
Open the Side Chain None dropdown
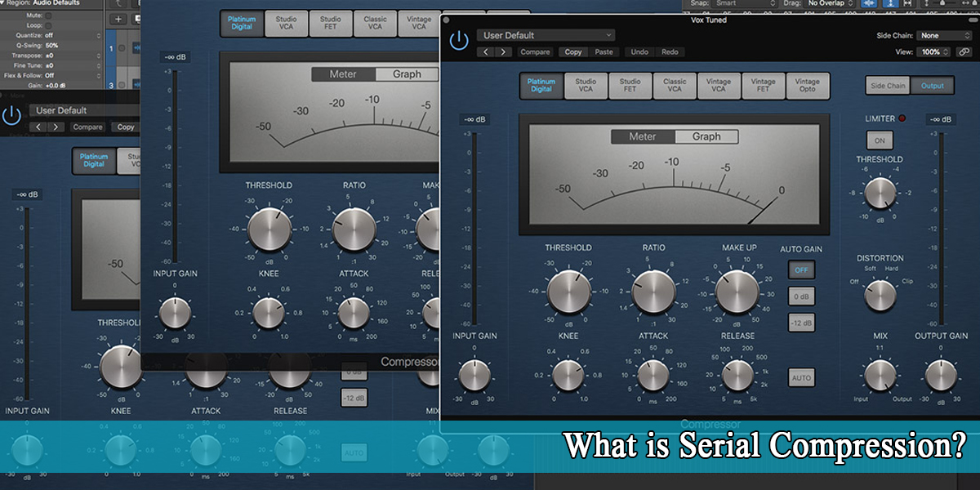tap(943, 35)
